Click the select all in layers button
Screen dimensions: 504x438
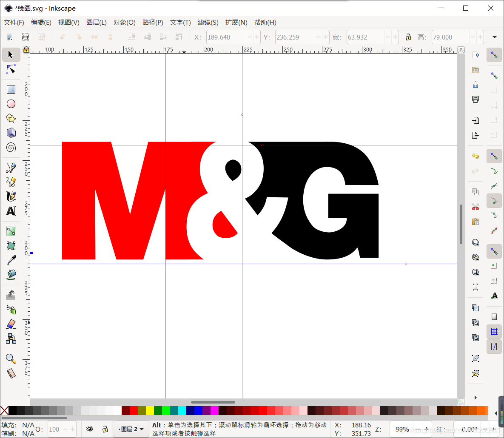point(26,37)
